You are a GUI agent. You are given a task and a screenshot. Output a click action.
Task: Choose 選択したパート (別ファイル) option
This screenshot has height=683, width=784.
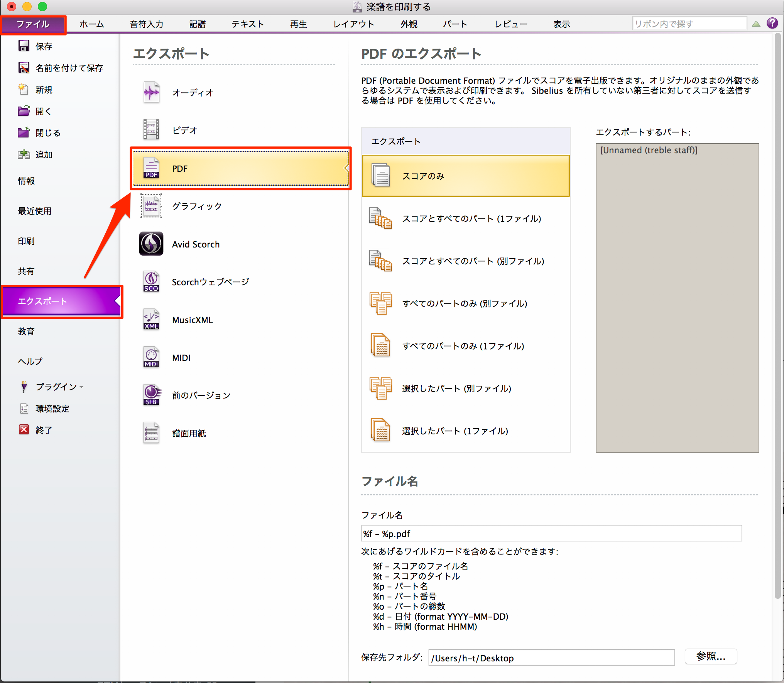[466, 388]
